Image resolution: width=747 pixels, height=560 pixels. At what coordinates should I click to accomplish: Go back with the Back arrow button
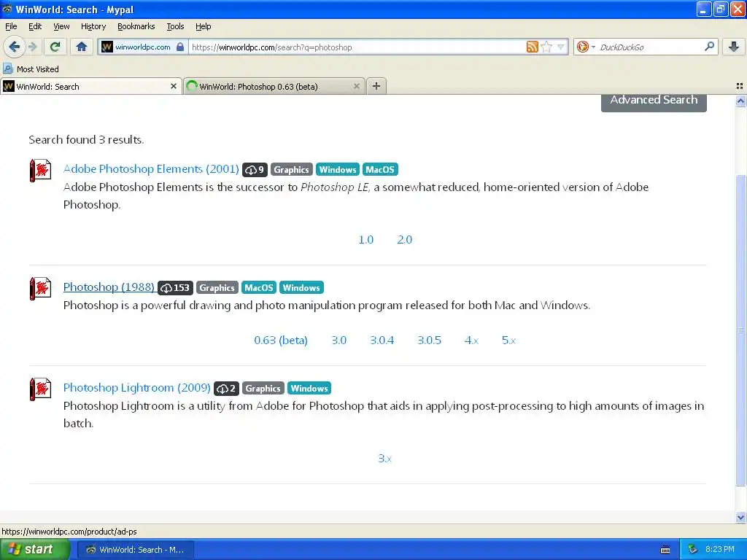pos(14,47)
